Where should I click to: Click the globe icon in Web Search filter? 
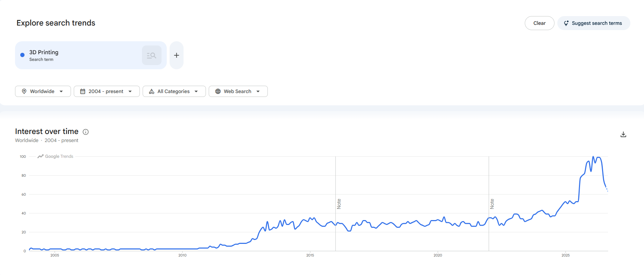coord(218,91)
